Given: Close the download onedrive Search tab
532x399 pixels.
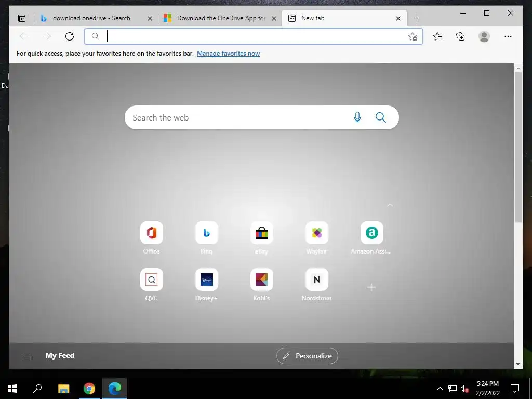Looking at the screenshot, I should (x=150, y=18).
